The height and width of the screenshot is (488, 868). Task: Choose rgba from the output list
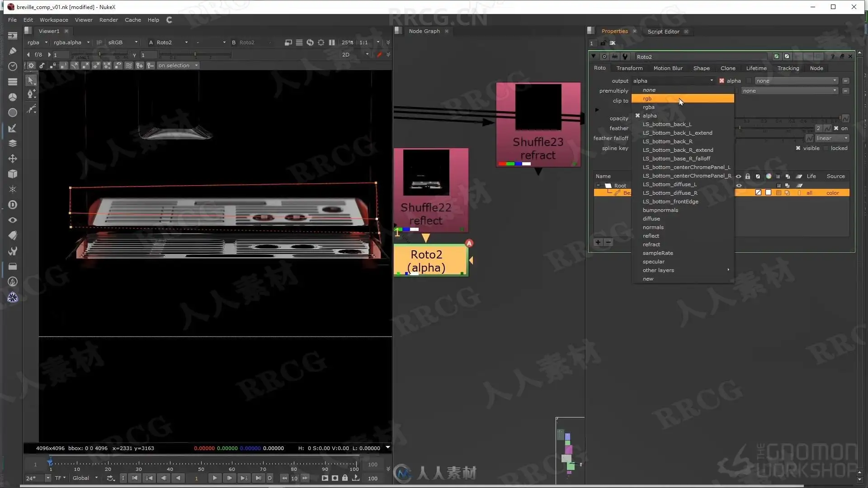(649, 107)
